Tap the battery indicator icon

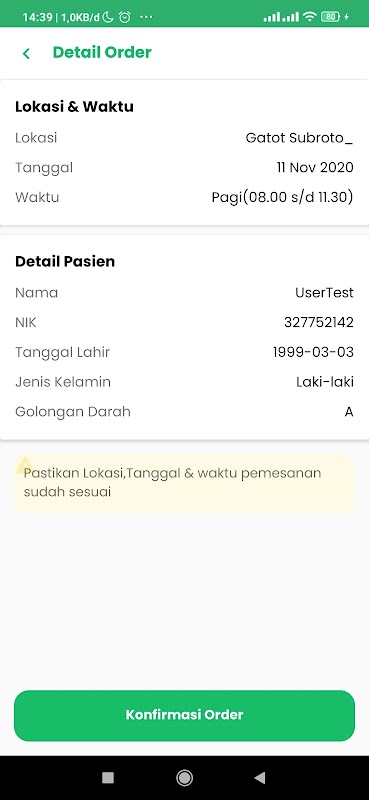(x=330, y=17)
